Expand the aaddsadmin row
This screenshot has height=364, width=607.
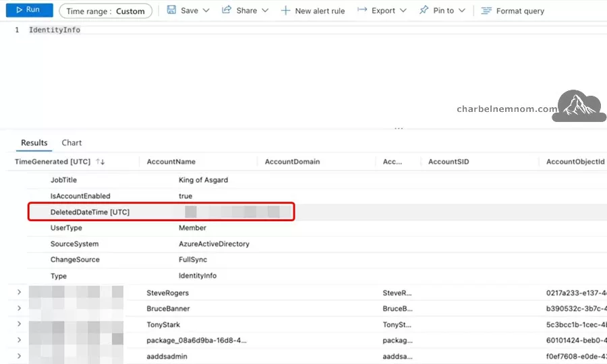click(x=19, y=356)
